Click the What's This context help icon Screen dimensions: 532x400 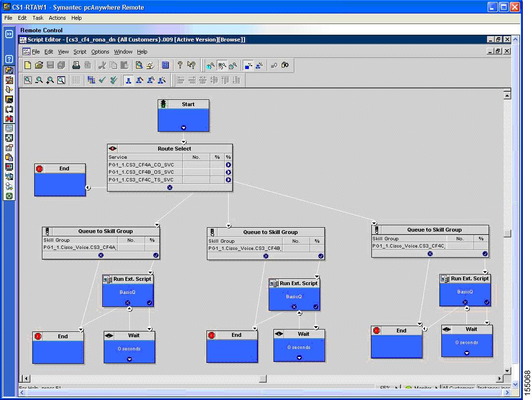[191, 65]
